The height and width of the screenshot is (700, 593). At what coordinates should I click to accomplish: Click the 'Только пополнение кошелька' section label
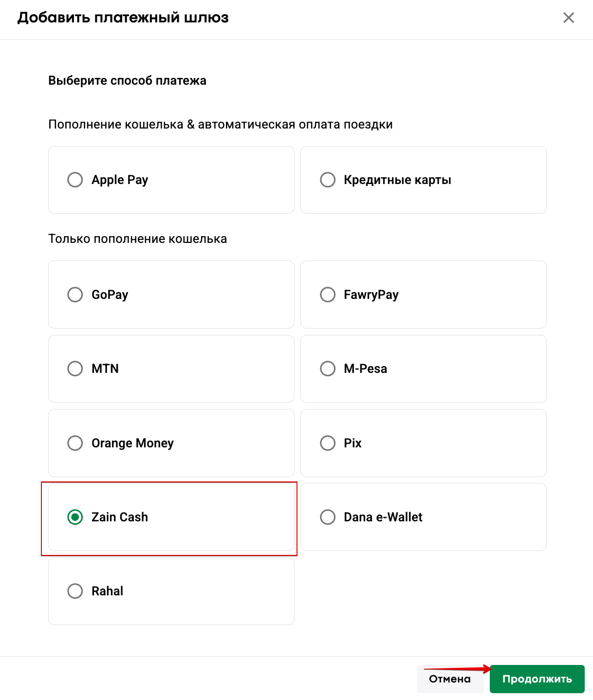pos(137,239)
